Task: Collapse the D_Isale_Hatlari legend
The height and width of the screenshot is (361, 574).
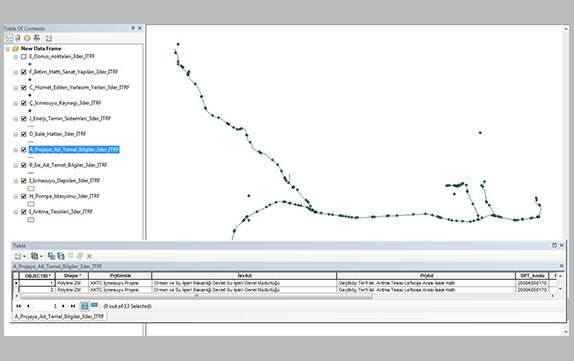Action: pos(16,134)
